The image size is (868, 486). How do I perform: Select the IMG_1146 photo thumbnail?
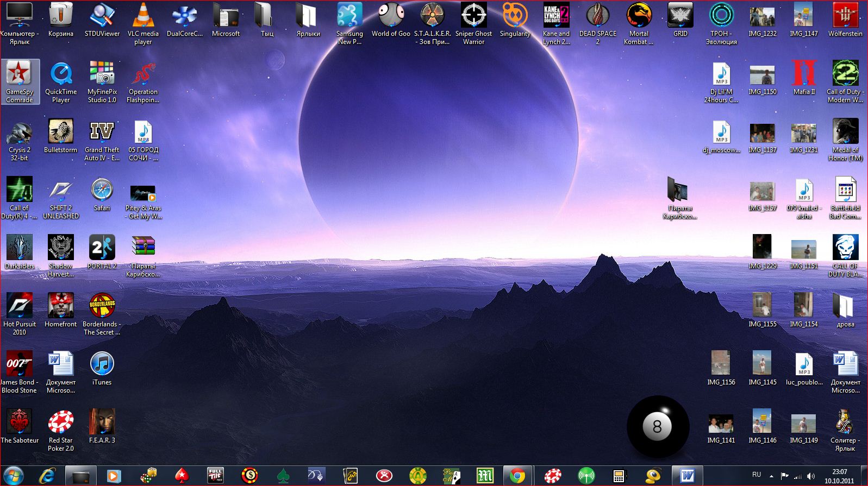[762, 422]
